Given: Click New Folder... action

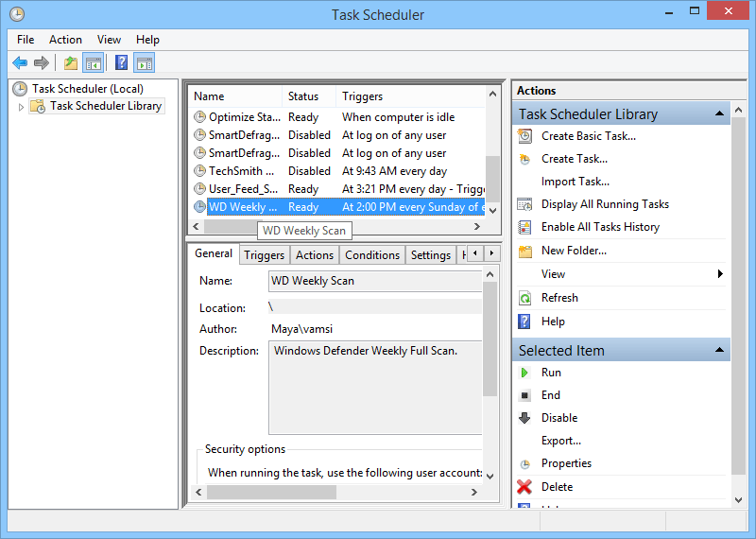Looking at the screenshot, I should coord(574,251).
